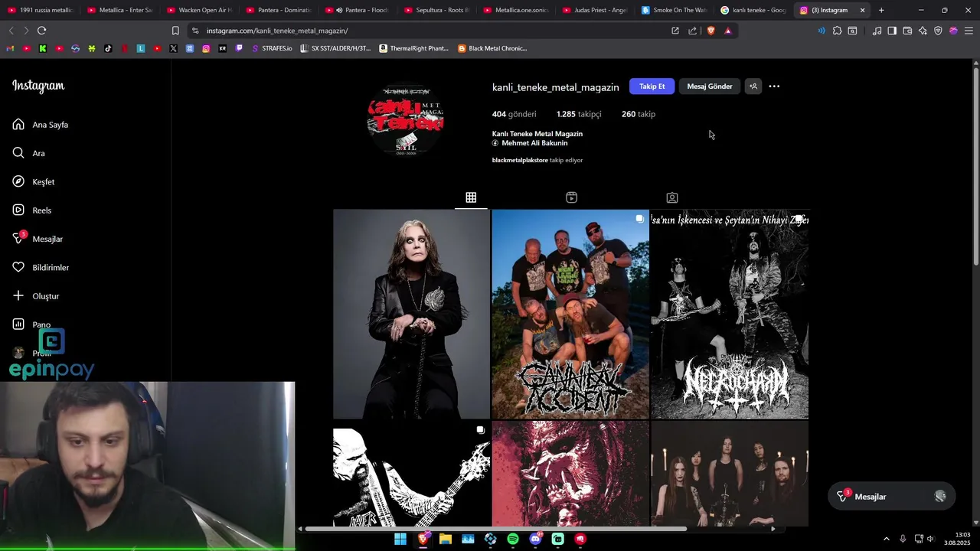
Task: Select Oluştur to create a post
Action: tap(36, 296)
